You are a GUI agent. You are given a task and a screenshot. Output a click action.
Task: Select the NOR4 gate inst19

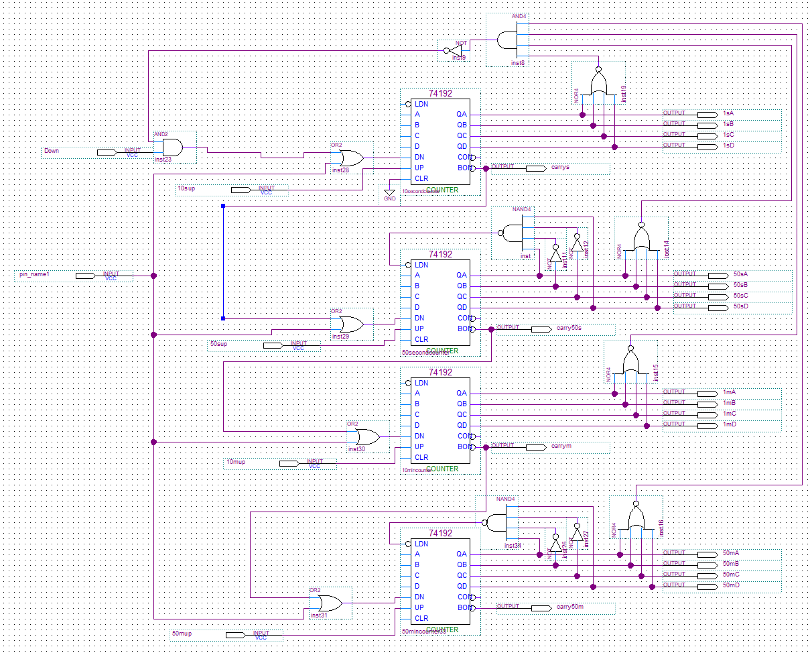[598, 84]
